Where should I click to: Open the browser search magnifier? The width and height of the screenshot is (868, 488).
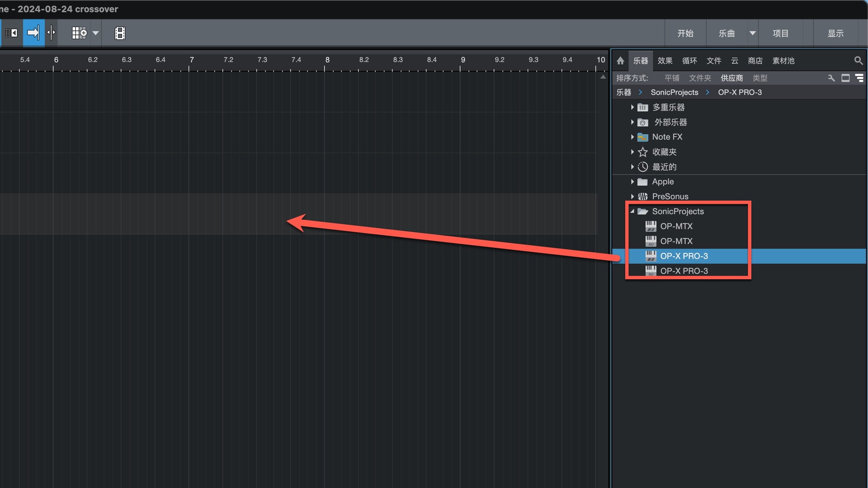(858, 61)
